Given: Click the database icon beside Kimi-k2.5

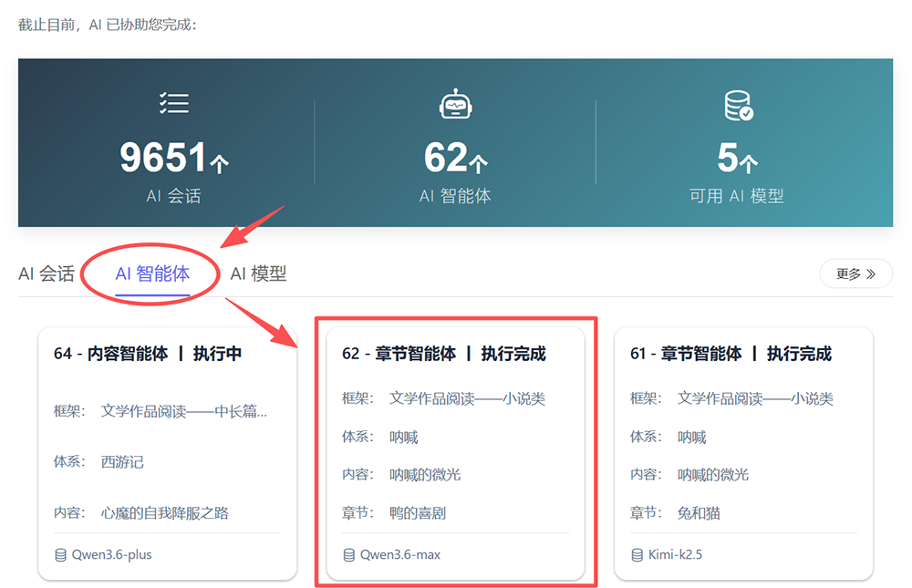Looking at the screenshot, I should pyautogui.click(x=637, y=555).
